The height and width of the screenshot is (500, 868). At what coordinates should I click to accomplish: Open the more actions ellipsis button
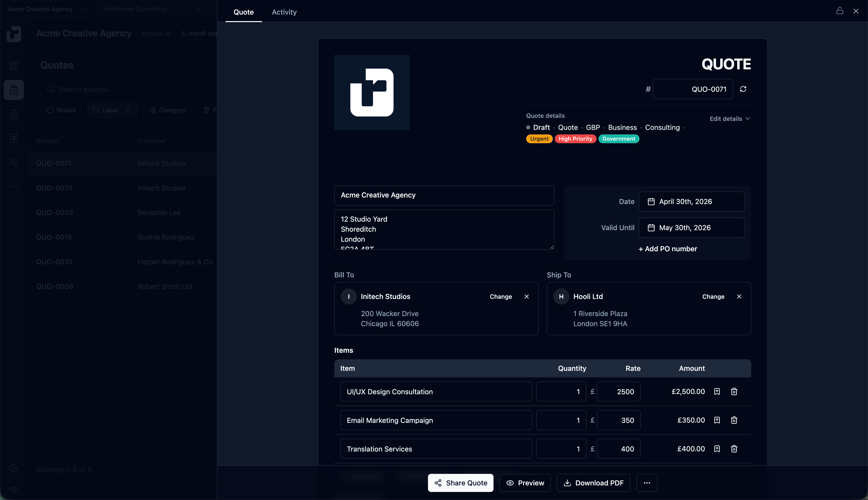(x=647, y=483)
